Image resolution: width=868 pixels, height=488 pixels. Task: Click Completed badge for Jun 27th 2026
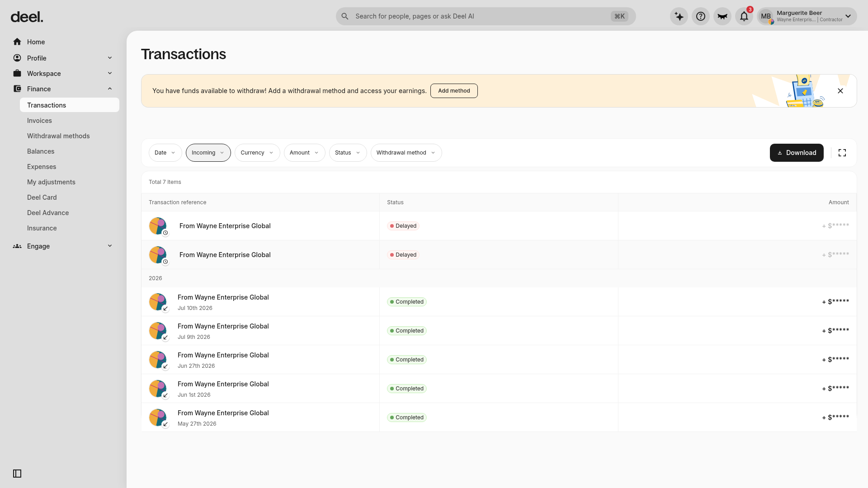pos(407,360)
